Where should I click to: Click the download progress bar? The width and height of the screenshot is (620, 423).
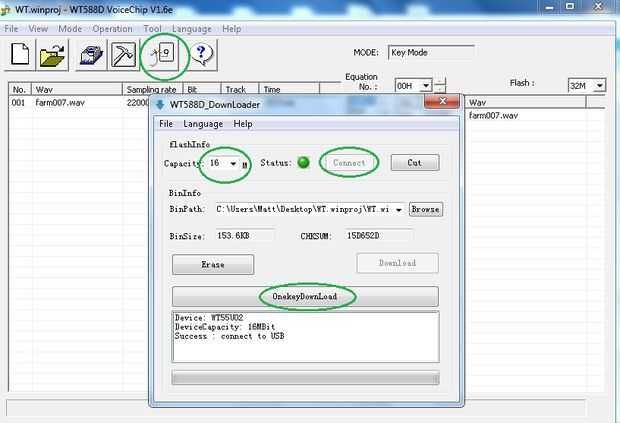pyautogui.click(x=305, y=378)
